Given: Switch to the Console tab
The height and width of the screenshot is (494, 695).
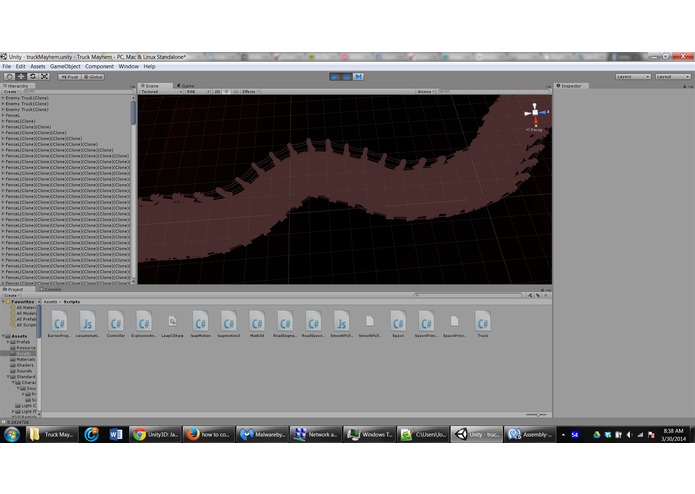Looking at the screenshot, I should click(51, 289).
